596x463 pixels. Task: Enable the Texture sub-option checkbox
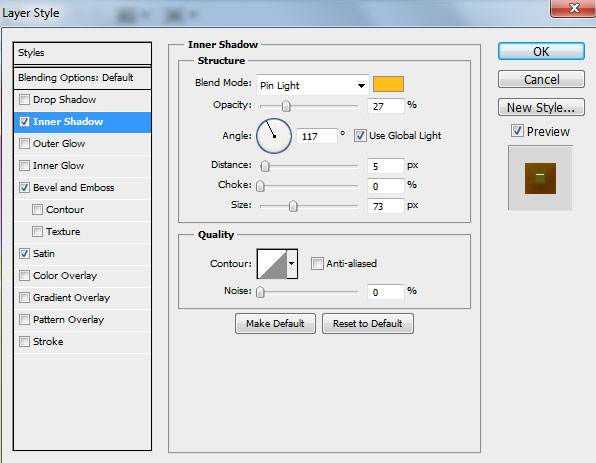pyautogui.click(x=37, y=232)
